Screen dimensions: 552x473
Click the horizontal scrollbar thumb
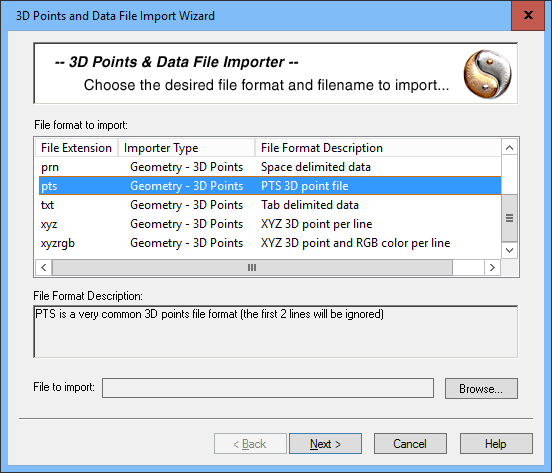(x=252, y=267)
